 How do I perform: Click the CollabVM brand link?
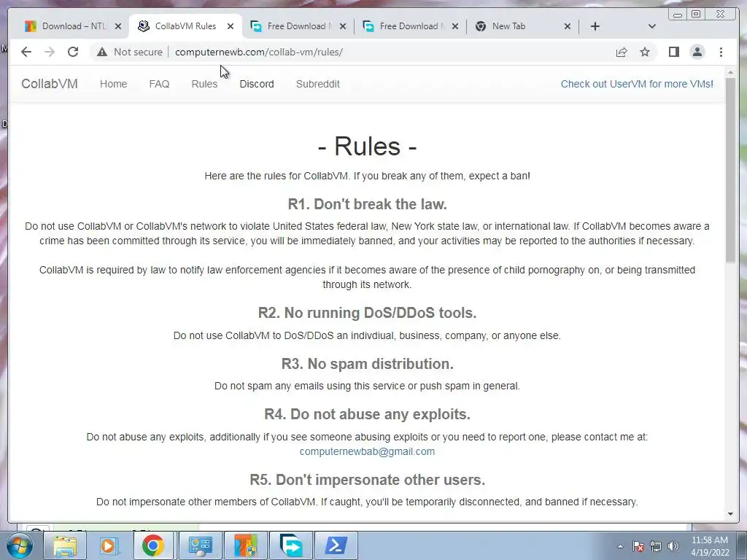(50, 84)
